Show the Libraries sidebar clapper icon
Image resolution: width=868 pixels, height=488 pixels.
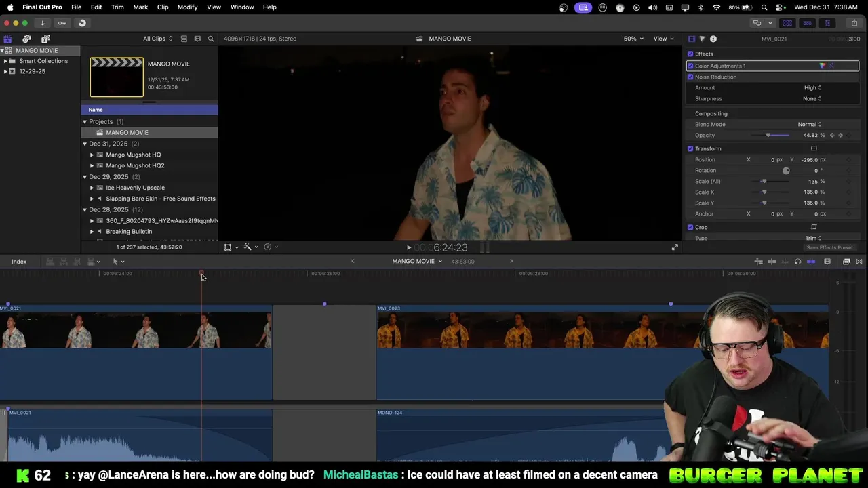pos(7,39)
